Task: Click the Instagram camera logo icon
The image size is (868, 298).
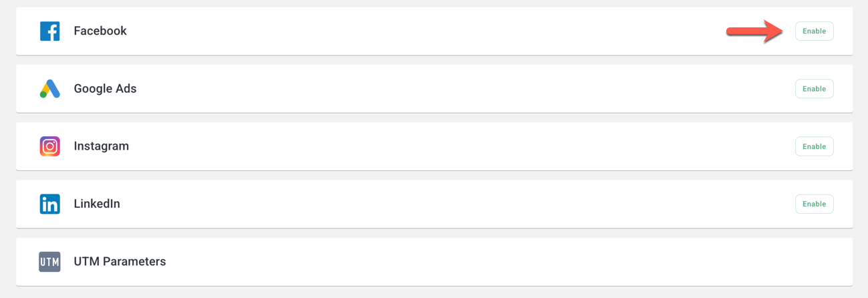Action: 49,146
